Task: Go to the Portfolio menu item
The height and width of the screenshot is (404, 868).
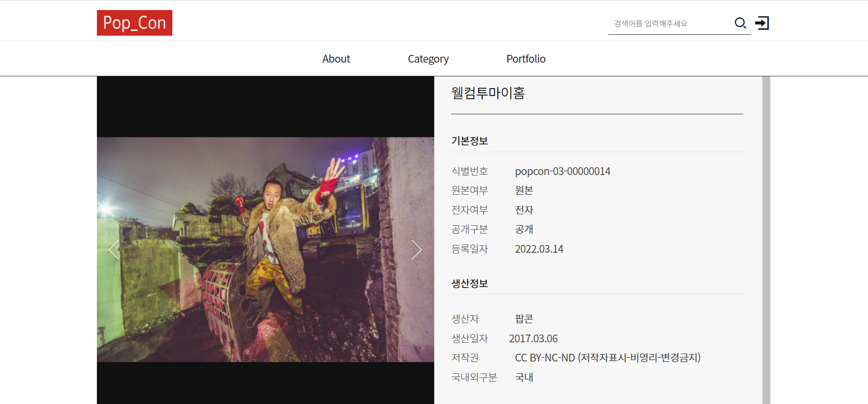Action: pyautogui.click(x=526, y=59)
